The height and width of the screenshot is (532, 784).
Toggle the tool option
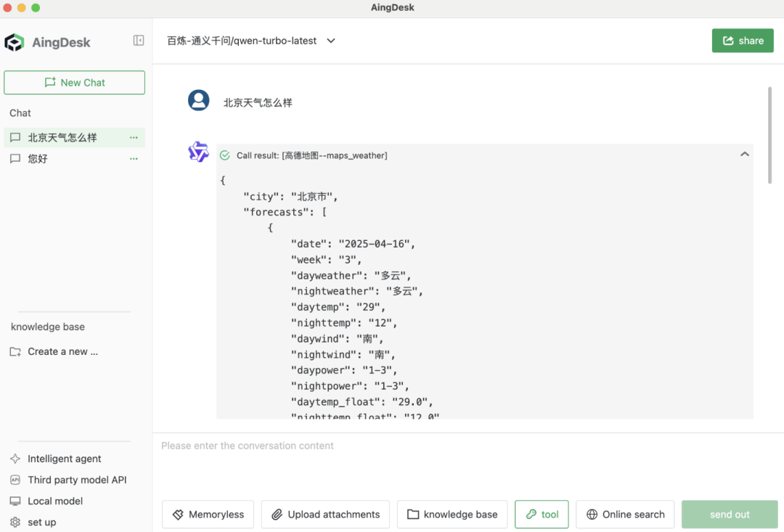click(542, 515)
